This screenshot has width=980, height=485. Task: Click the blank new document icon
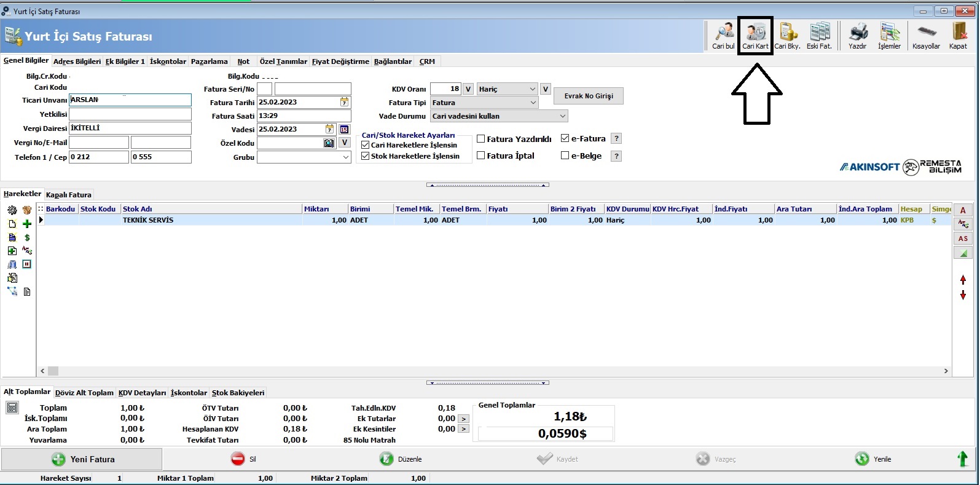click(12, 224)
